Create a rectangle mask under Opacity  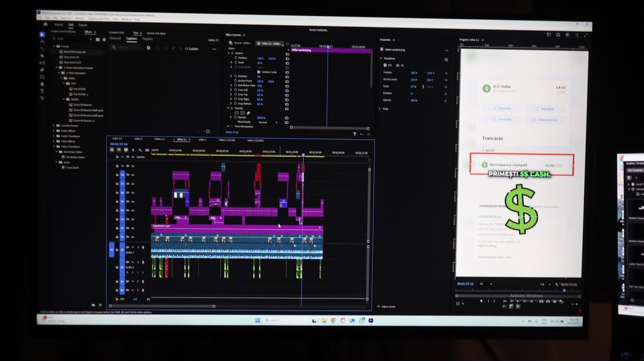(242, 113)
